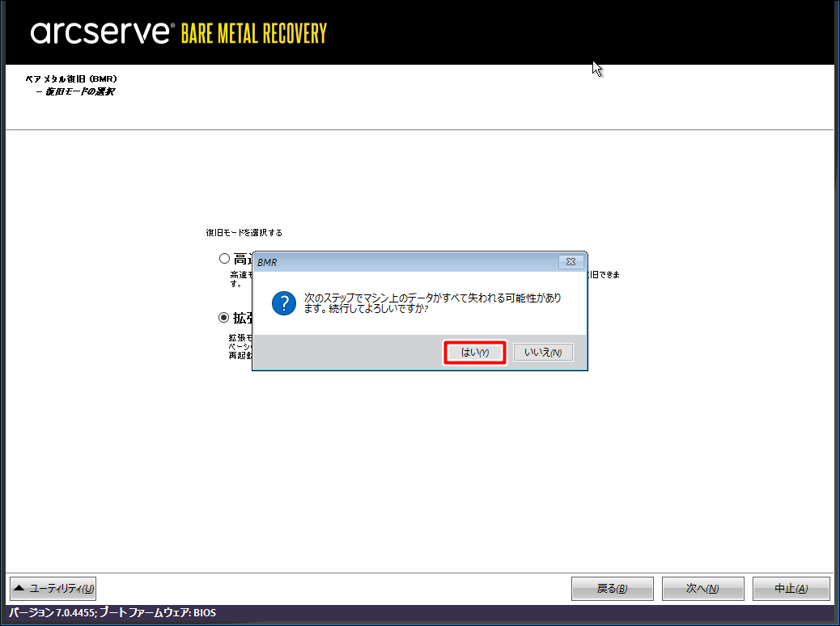The image size is (840, 626).
Task: Click the BARE METAL RECOVERY title text
Action: [254, 33]
